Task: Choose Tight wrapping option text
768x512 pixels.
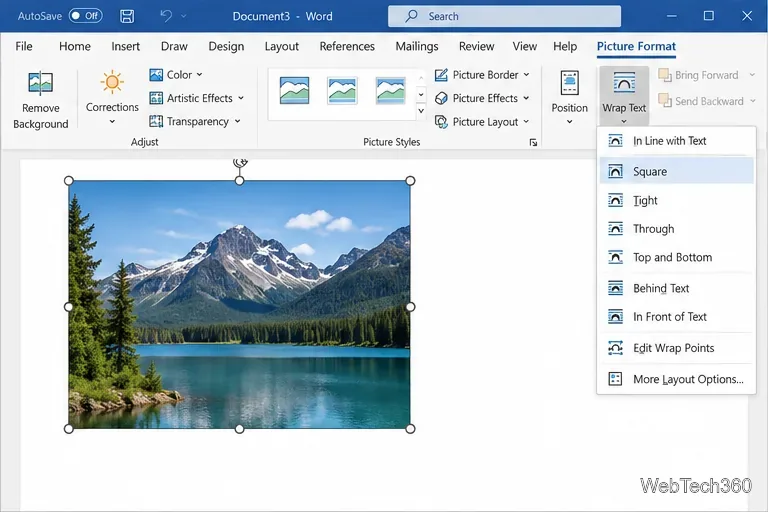Action: (x=645, y=200)
